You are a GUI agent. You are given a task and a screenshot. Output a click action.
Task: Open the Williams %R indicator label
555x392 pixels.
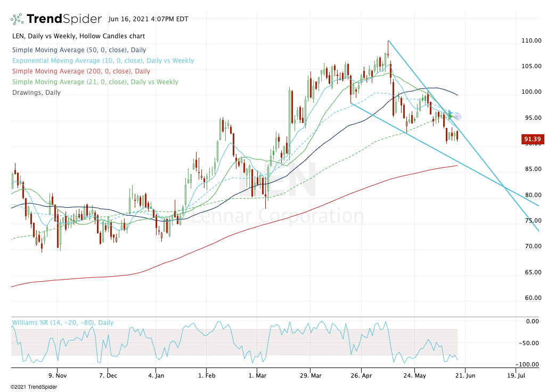pyautogui.click(x=62, y=323)
